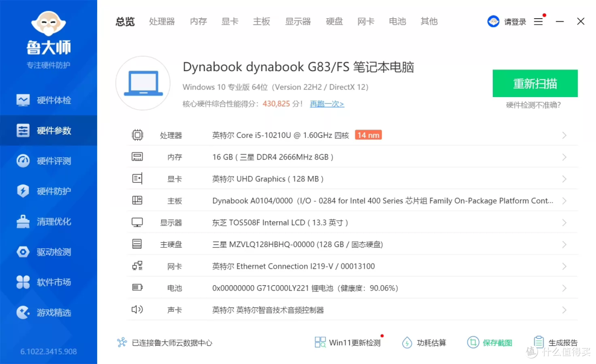This screenshot has height=364, width=596.
Task: Open 清理优化 cleanup section
Action: tap(48, 222)
